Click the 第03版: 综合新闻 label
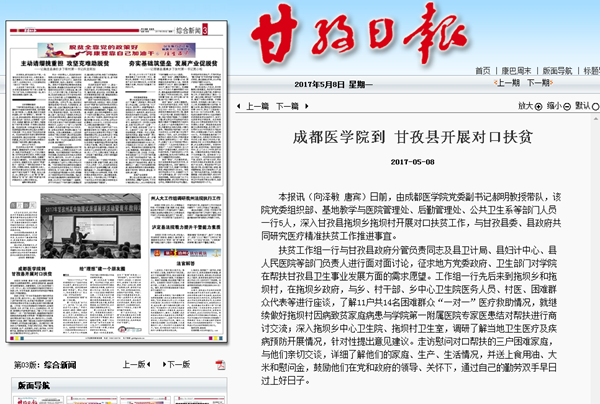 [45, 365]
